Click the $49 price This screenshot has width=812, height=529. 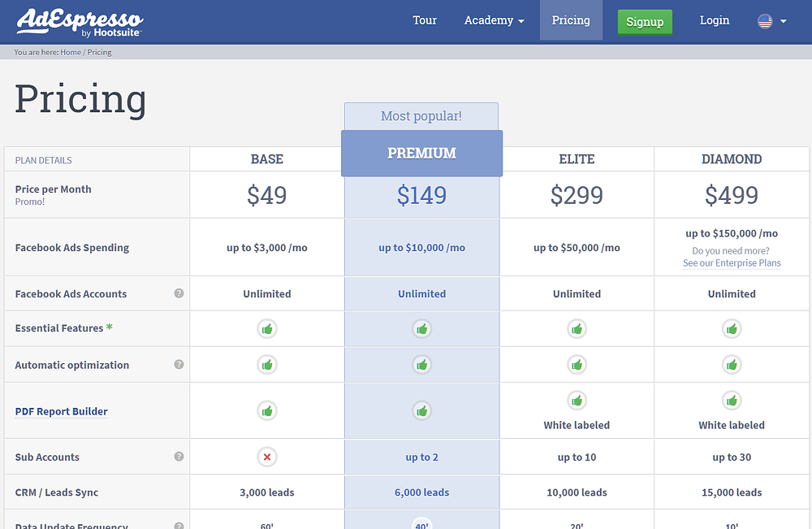click(266, 195)
